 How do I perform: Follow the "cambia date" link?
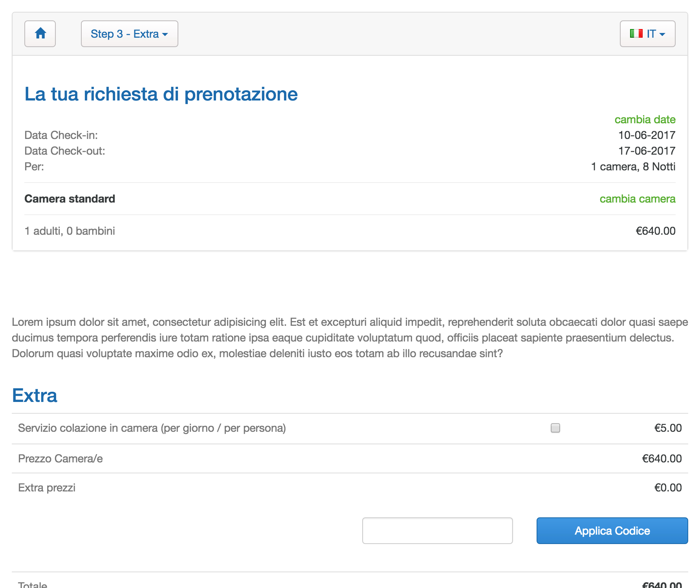[645, 119]
